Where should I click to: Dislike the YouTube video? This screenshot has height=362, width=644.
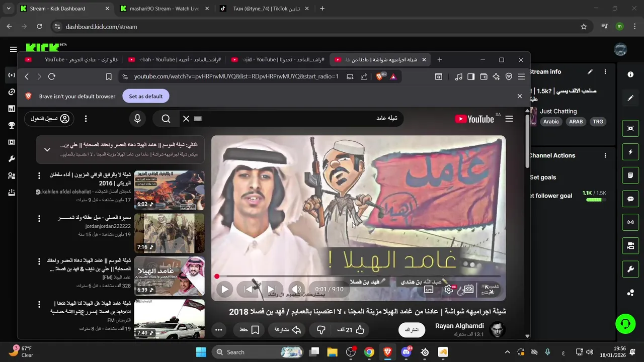pos(321,330)
